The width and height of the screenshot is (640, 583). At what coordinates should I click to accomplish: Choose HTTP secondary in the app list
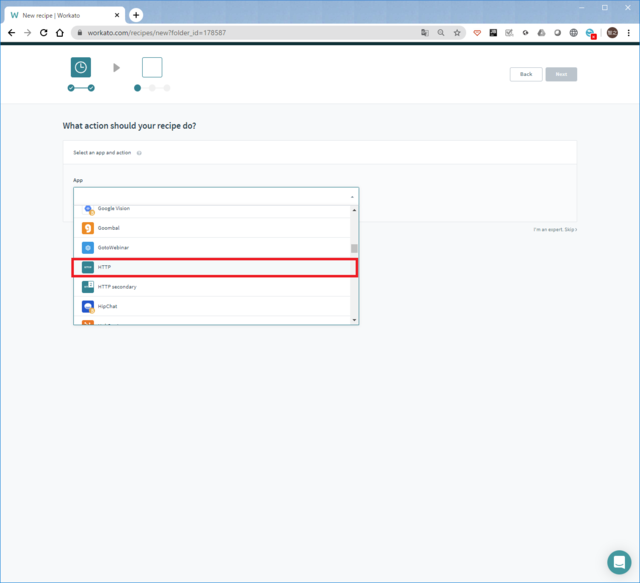click(x=212, y=287)
